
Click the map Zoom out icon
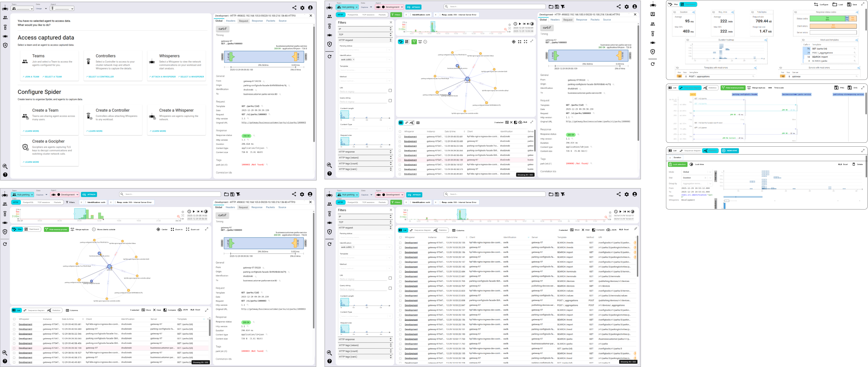(188, 229)
